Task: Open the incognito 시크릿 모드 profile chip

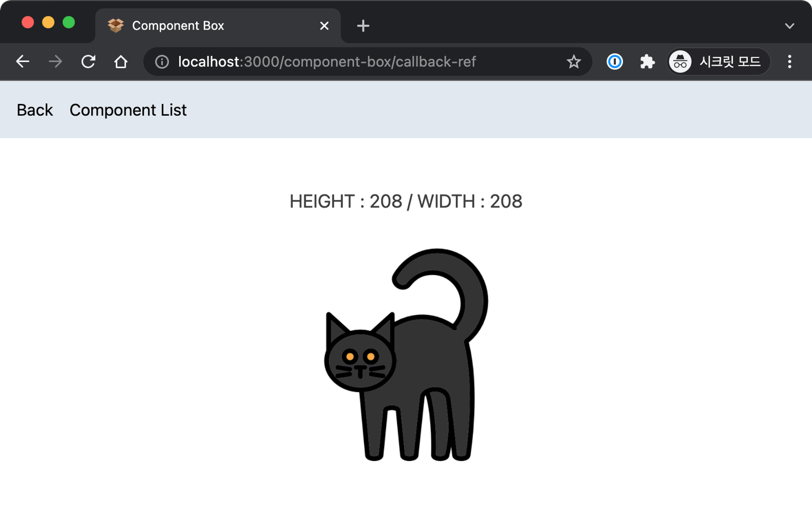Action: point(719,62)
